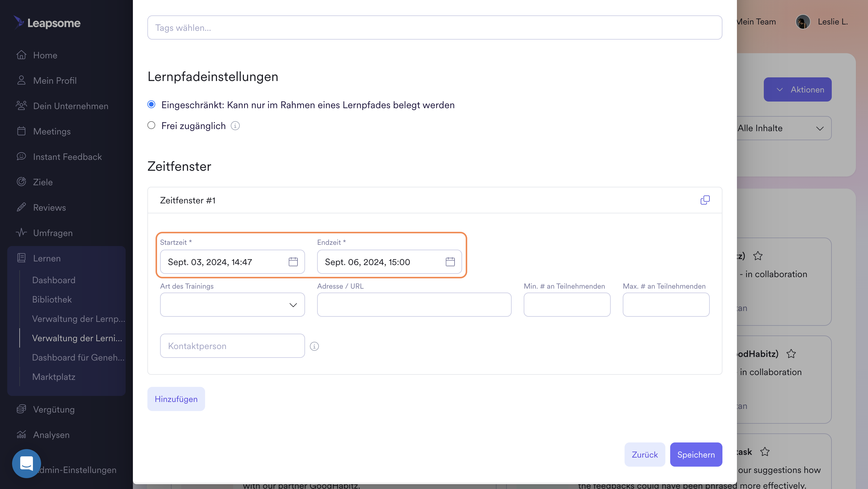Open the Endzeit calendar picker icon
Screen dimensions: 868x489
pos(450,262)
